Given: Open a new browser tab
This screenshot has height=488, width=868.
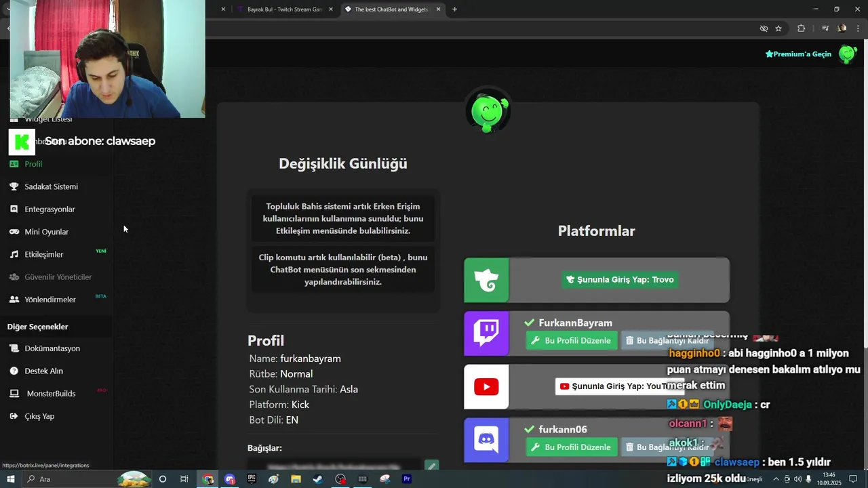Looking at the screenshot, I should 454,9.
